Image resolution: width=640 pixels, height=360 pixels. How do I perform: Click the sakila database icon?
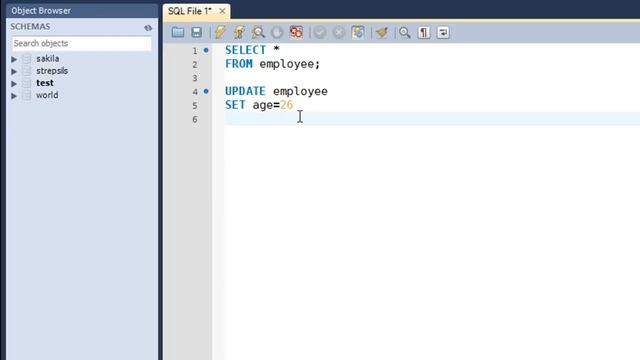click(27, 59)
